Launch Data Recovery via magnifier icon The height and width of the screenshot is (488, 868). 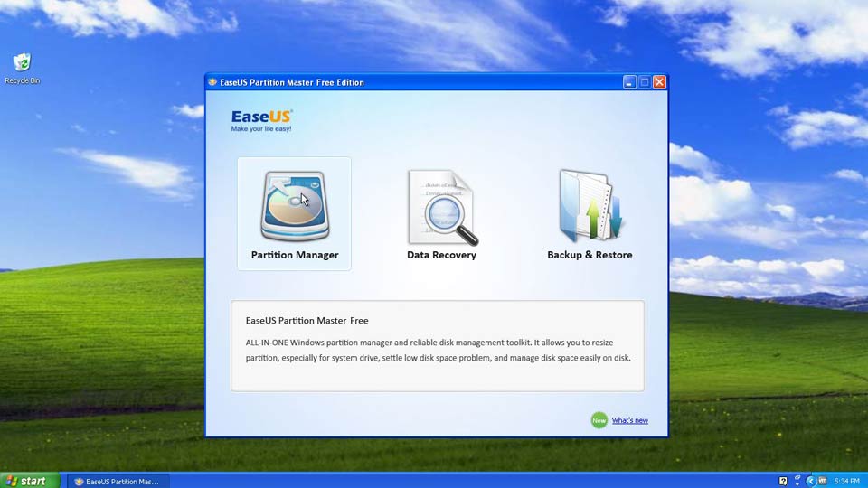[441, 208]
